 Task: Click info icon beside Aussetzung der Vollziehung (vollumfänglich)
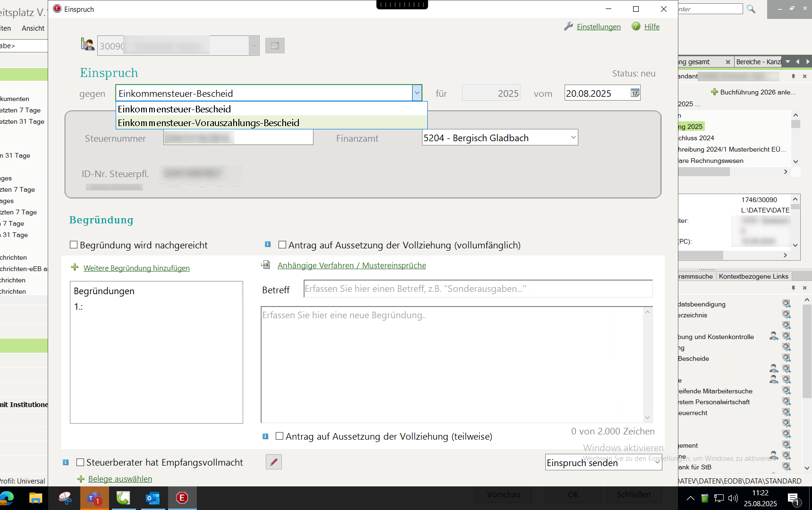click(268, 245)
